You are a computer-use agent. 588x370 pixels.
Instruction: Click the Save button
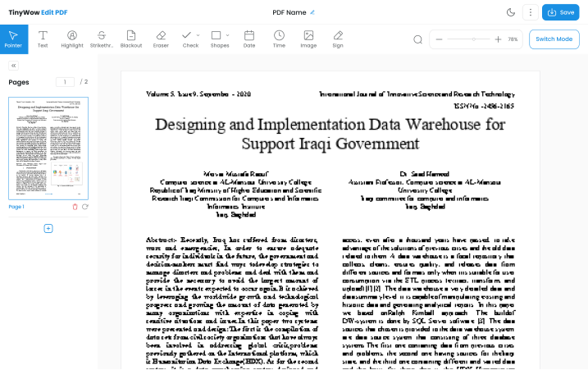(561, 12)
